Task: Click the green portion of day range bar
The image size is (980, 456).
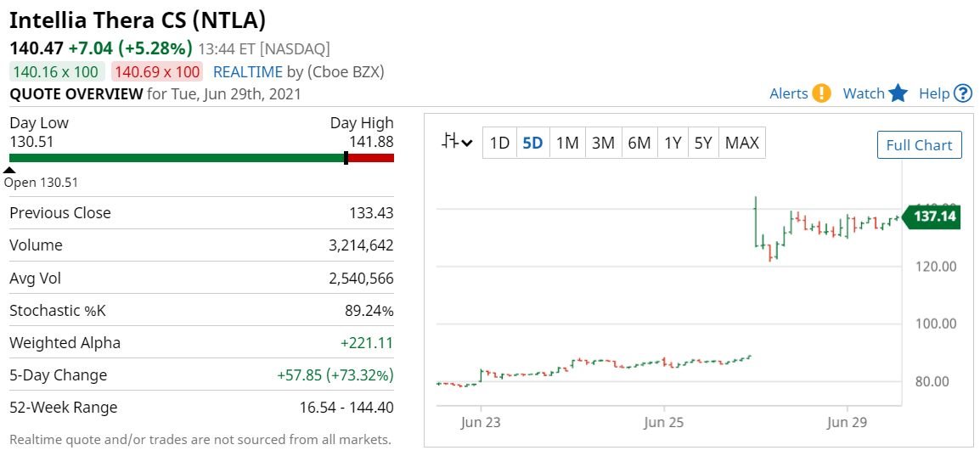Action: [x=177, y=158]
